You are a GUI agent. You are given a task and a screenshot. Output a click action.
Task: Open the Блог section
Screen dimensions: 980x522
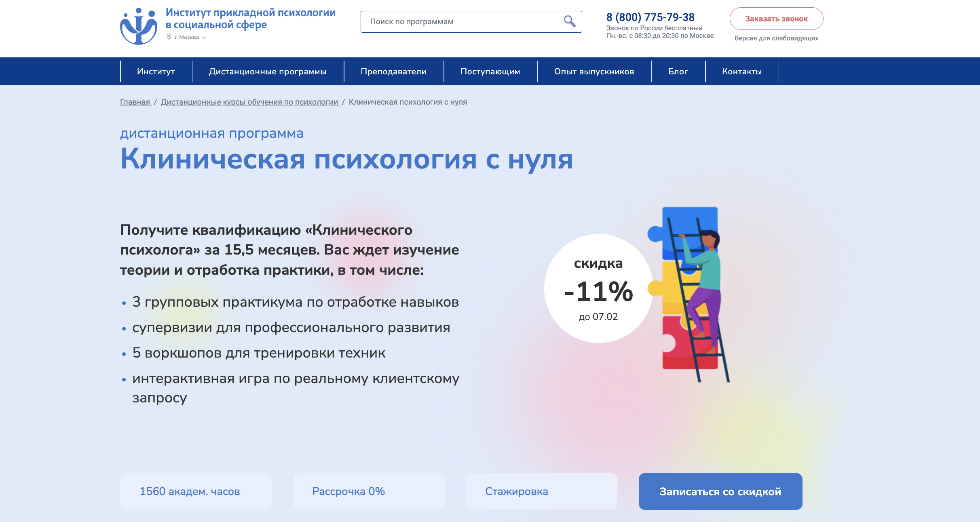[x=678, y=71]
